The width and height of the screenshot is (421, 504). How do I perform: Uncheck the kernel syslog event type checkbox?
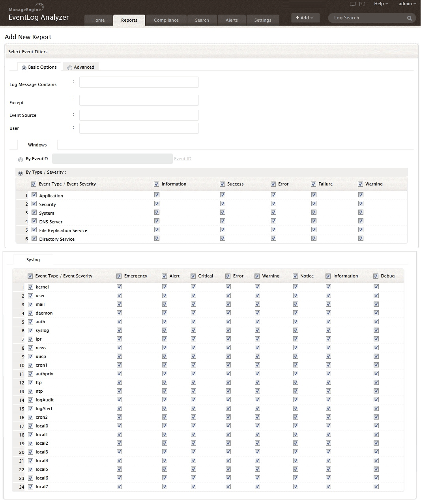pyautogui.click(x=30, y=287)
